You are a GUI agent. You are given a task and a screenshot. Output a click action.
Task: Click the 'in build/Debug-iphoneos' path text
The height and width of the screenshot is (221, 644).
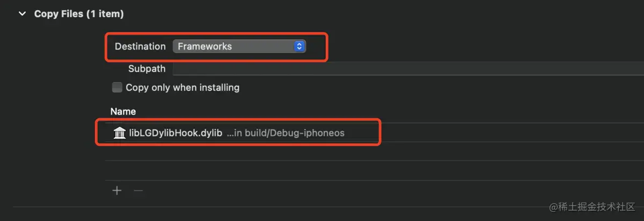click(x=286, y=133)
